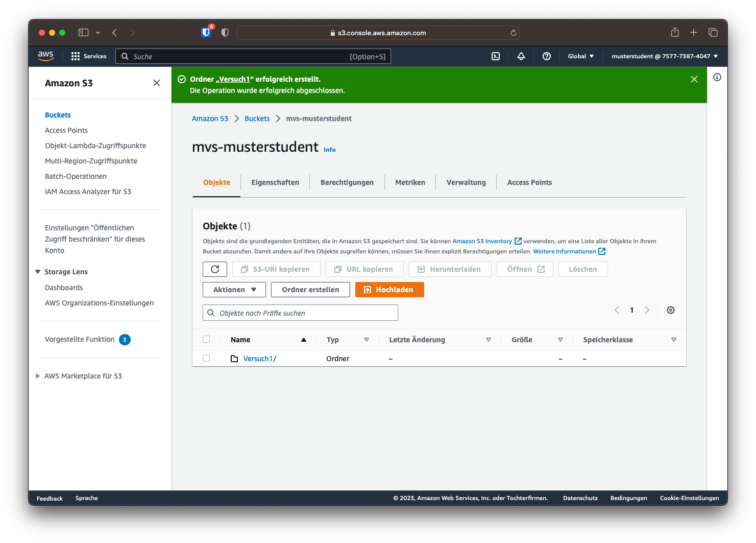
Task: Open the Global region dropdown
Action: [x=581, y=56]
